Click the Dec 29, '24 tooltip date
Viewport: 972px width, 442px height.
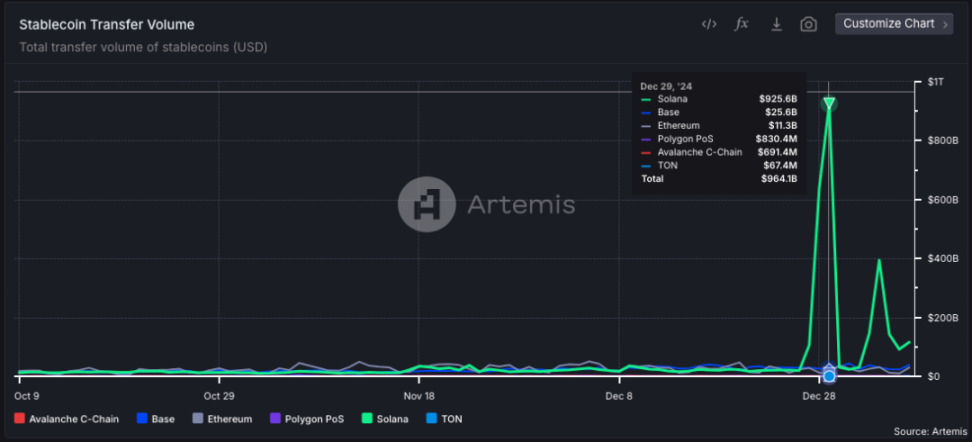click(664, 86)
